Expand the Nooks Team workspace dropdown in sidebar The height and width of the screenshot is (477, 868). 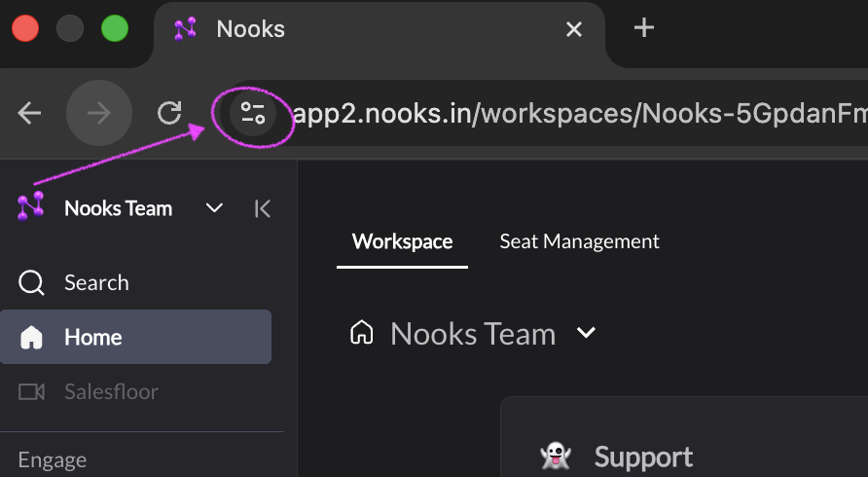point(214,208)
